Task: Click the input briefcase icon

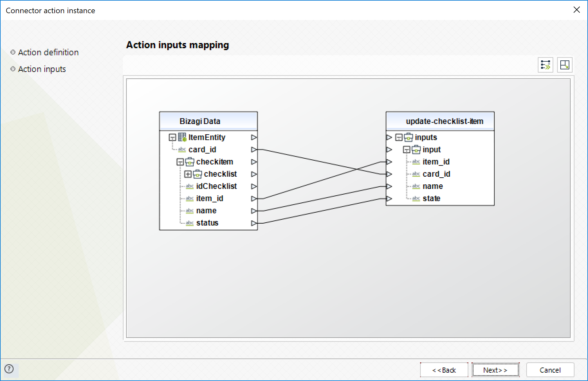Action: tap(416, 149)
